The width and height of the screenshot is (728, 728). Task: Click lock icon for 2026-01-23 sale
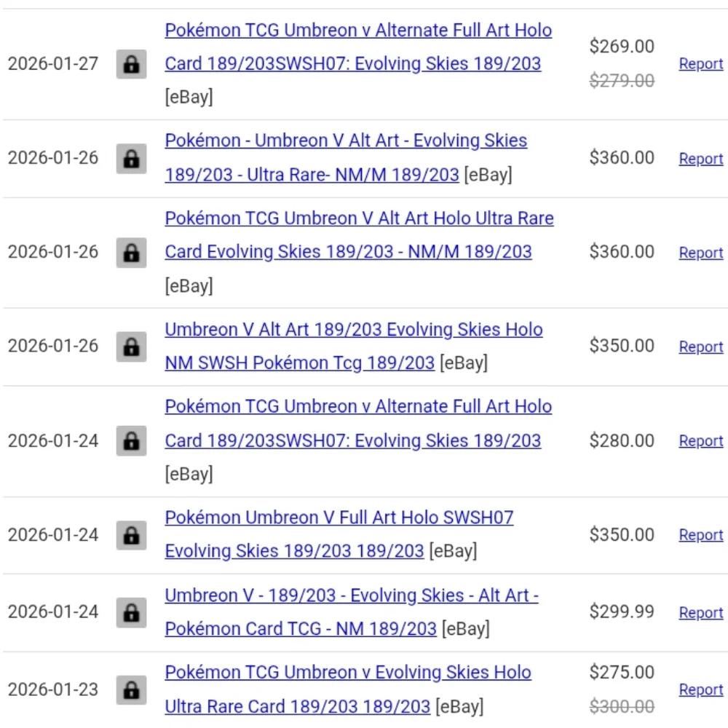[131, 689]
